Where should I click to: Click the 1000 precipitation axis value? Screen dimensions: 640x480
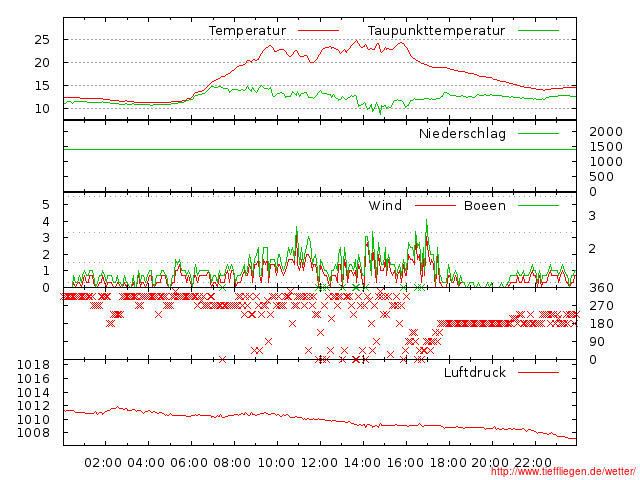point(606,162)
